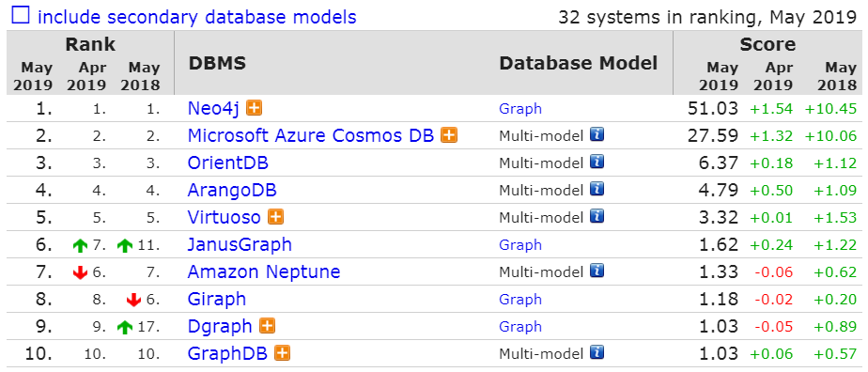Click the Graph model link for Dgraph

[520, 326]
